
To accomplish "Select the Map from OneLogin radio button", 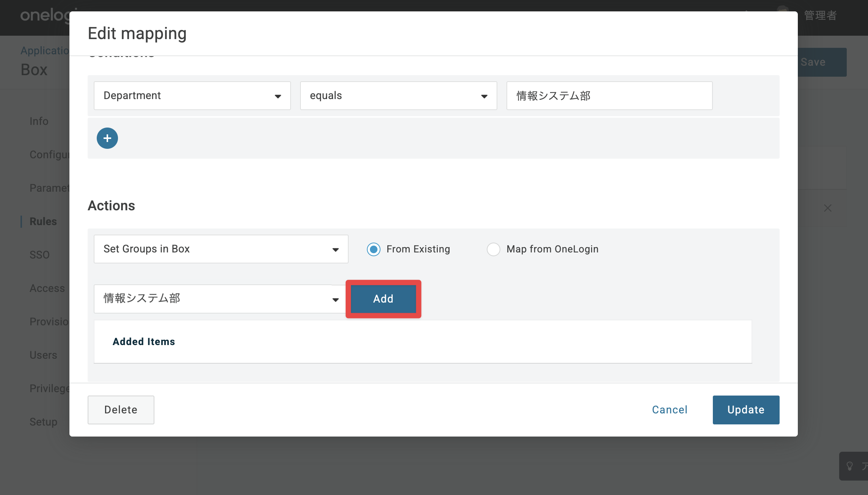I will pyautogui.click(x=494, y=249).
